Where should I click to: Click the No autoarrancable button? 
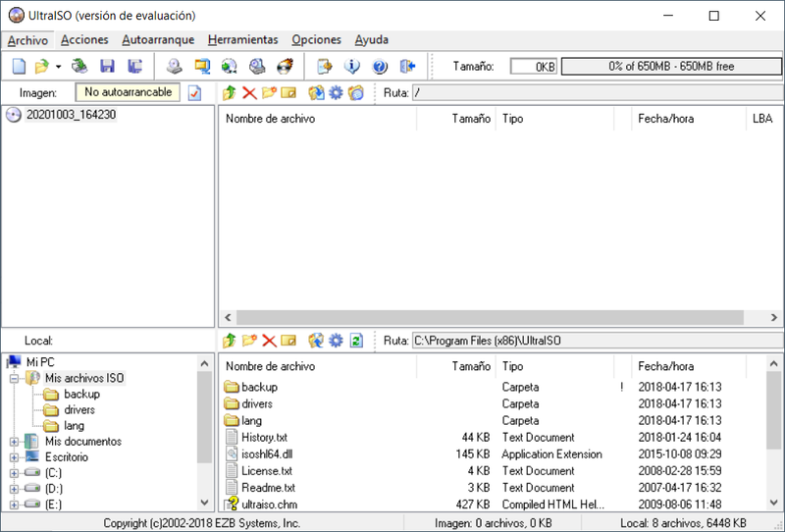(128, 92)
